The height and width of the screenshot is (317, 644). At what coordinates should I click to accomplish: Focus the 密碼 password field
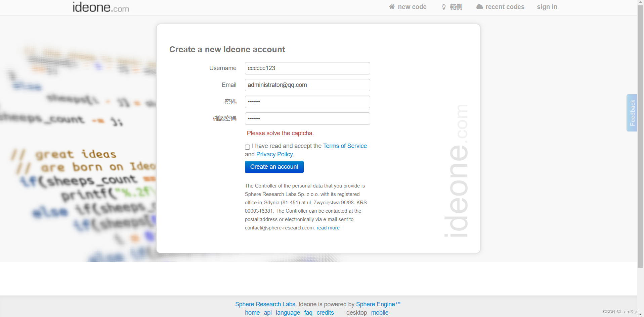(307, 102)
